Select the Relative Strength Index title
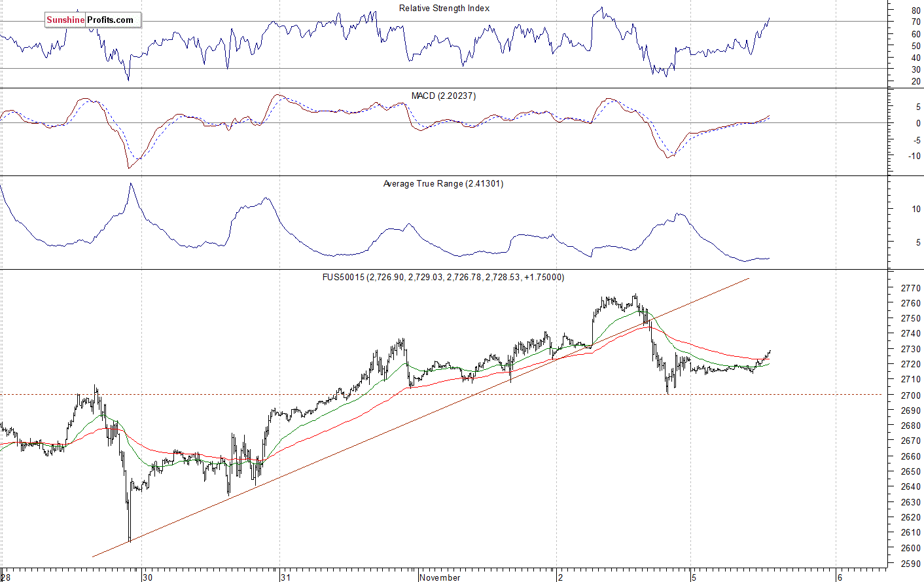 (444, 9)
